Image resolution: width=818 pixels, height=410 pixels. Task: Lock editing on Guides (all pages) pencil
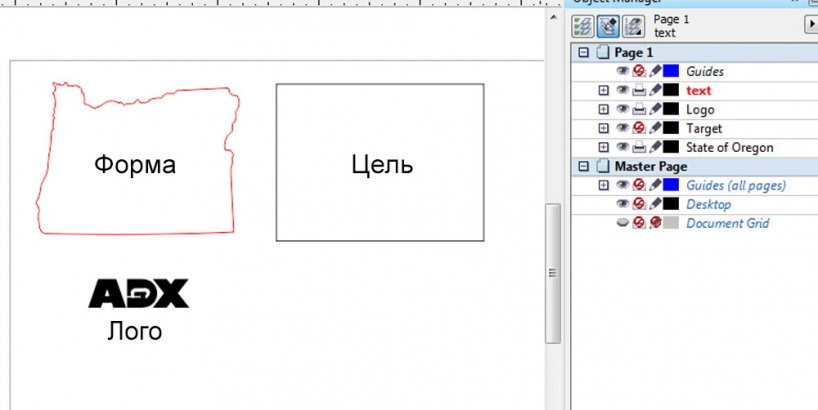click(x=655, y=185)
